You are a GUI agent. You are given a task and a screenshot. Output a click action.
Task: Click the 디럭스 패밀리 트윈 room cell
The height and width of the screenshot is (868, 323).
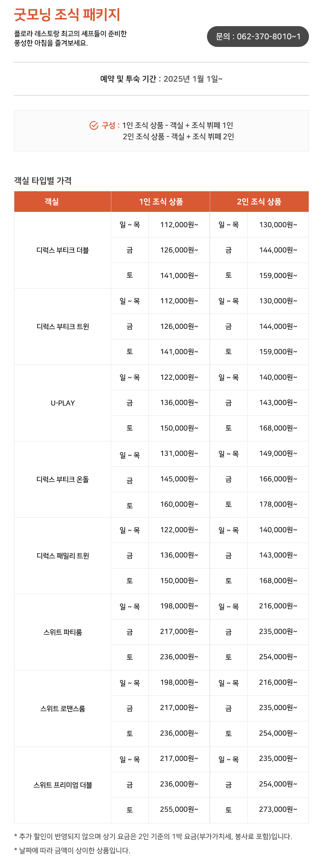point(63,556)
